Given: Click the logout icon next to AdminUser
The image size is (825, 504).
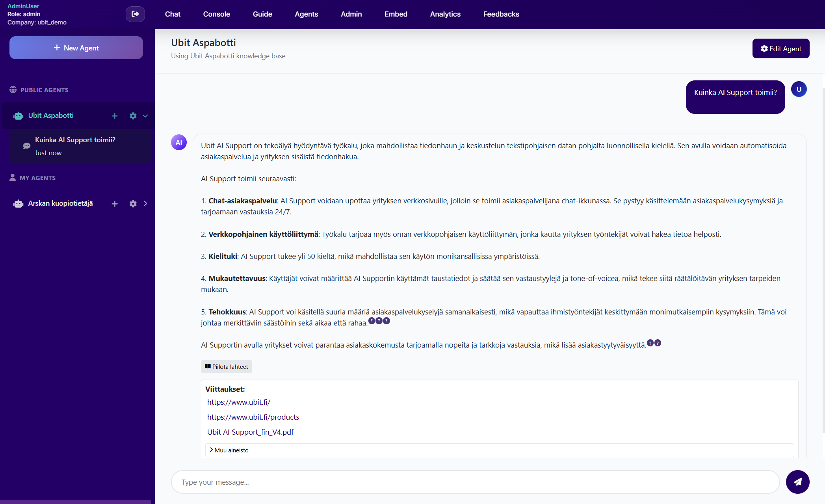Looking at the screenshot, I should (x=135, y=14).
